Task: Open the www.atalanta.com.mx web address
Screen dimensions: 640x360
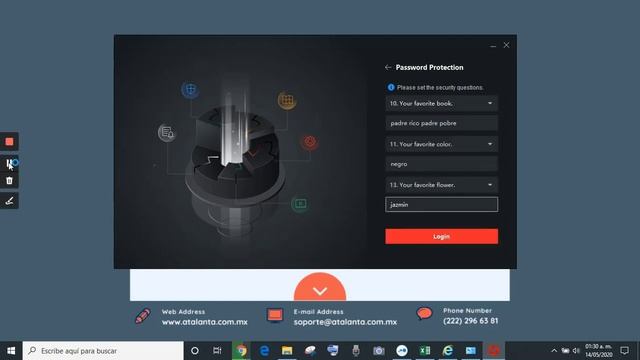Action: tap(204, 322)
